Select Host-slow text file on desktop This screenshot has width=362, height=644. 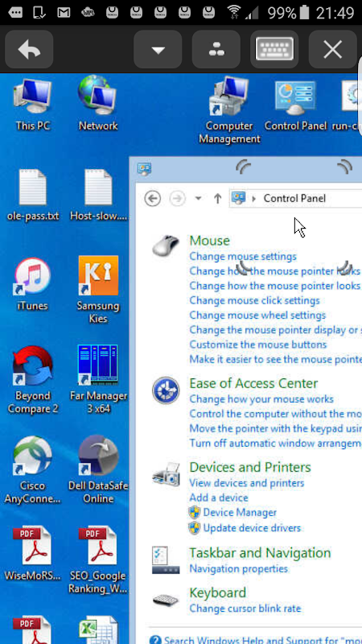click(x=98, y=195)
